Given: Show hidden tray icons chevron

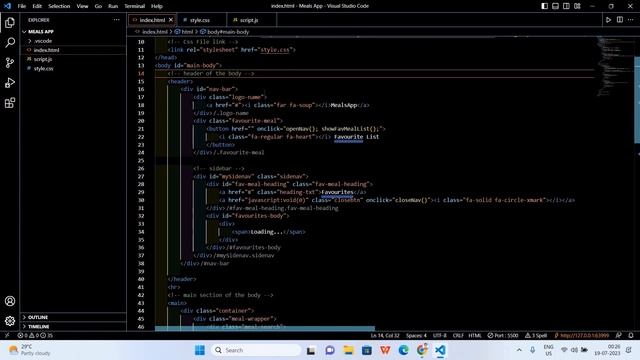Looking at the screenshot, I should [x=519, y=350].
